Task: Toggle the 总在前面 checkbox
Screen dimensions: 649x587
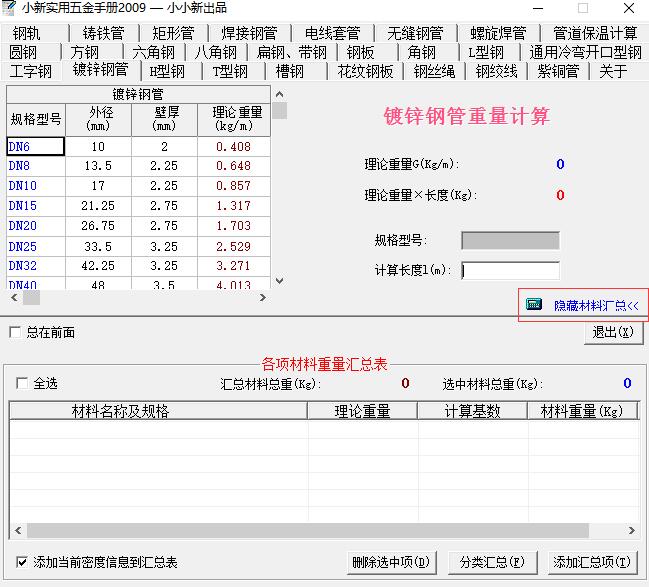Action: pyautogui.click(x=15, y=332)
